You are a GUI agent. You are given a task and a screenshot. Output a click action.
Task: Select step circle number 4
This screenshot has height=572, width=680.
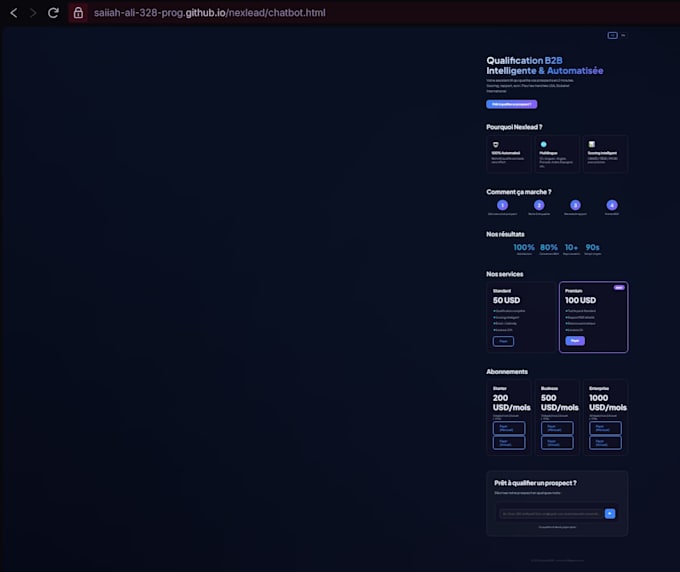pyautogui.click(x=612, y=205)
